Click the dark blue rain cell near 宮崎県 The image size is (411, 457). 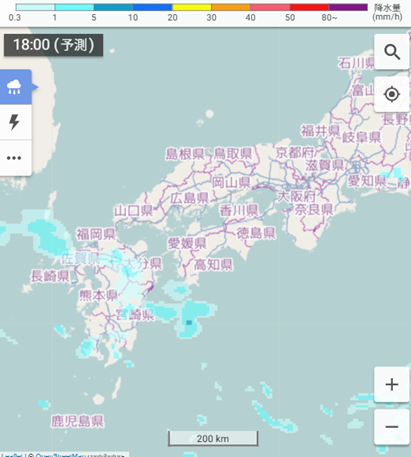(x=189, y=322)
